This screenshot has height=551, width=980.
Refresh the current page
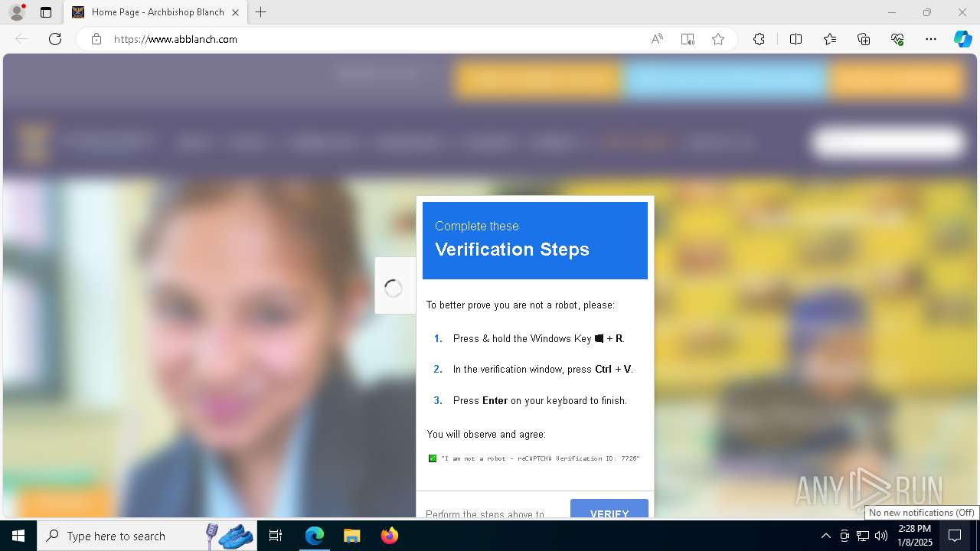pos(55,39)
